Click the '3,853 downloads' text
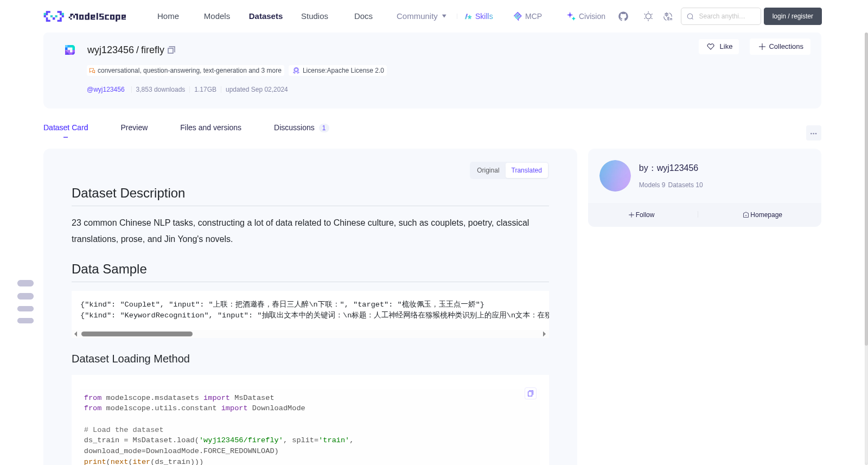Viewport: 868px width, 465px height. (x=161, y=90)
